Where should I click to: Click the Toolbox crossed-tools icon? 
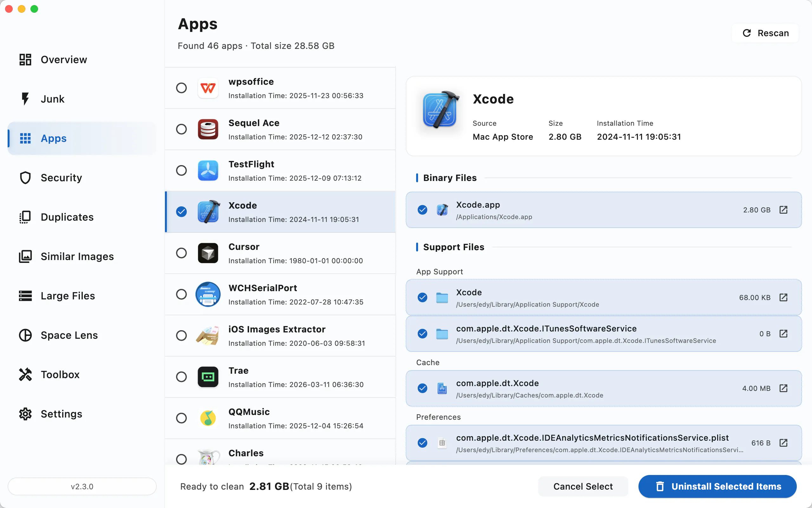(25, 374)
